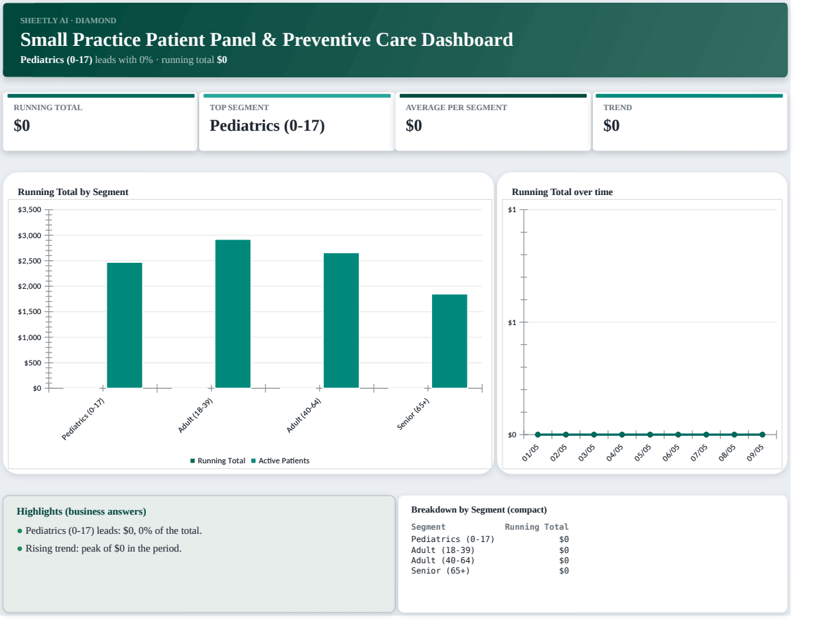The height and width of the screenshot is (631, 840).
Task: Click the $3,000 y-axis label
Action: (29, 235)
